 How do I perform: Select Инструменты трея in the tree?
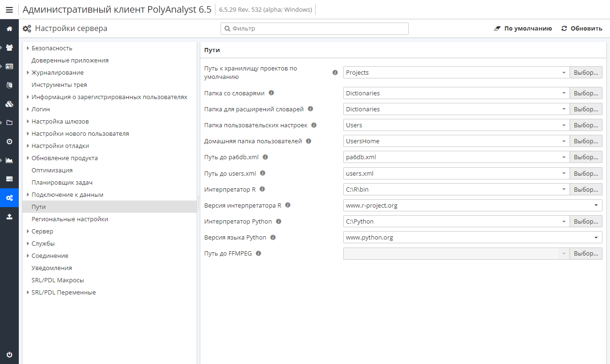tap(59, 85)
